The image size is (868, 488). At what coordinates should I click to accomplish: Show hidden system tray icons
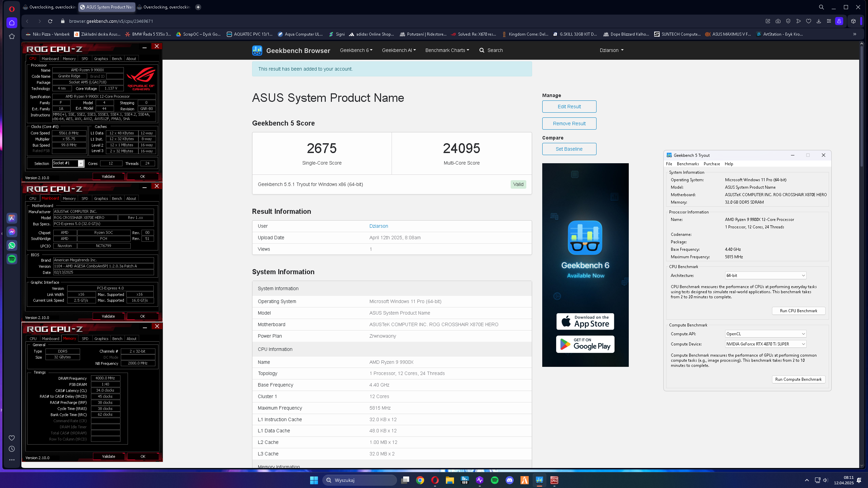click(807, 480)
